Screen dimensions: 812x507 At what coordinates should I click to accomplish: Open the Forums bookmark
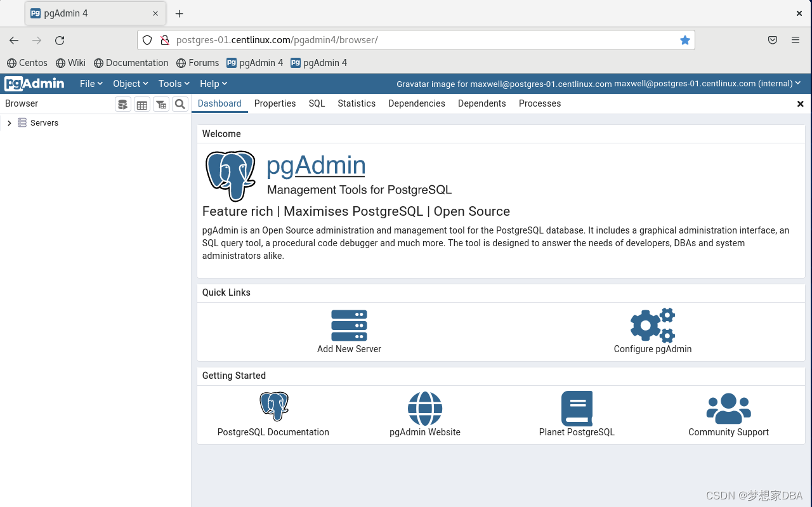[197, 63]
